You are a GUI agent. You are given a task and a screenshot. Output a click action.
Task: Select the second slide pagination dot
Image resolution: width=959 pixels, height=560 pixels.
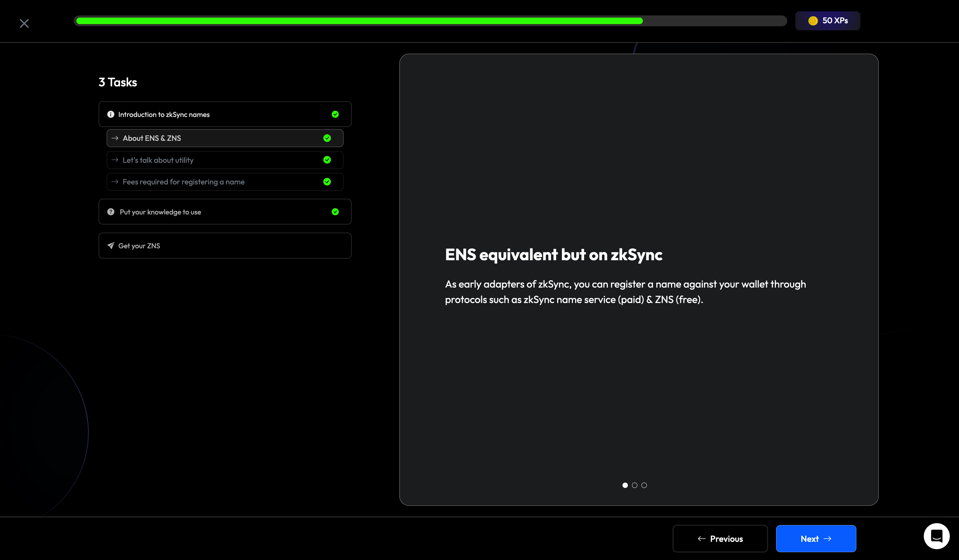pyautogui.click(x=634, y=485)
